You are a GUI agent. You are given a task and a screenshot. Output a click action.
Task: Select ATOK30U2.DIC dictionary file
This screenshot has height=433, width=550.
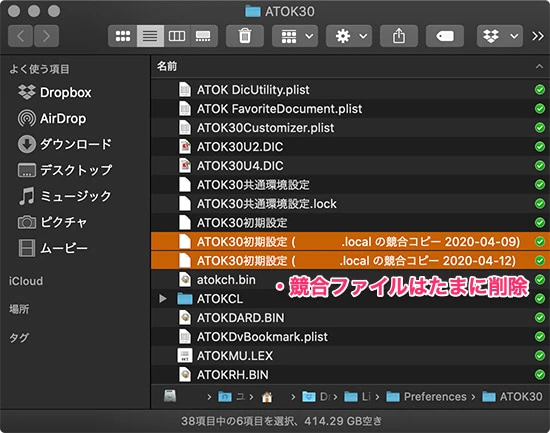pyautogui.click(x=350, y=146)
